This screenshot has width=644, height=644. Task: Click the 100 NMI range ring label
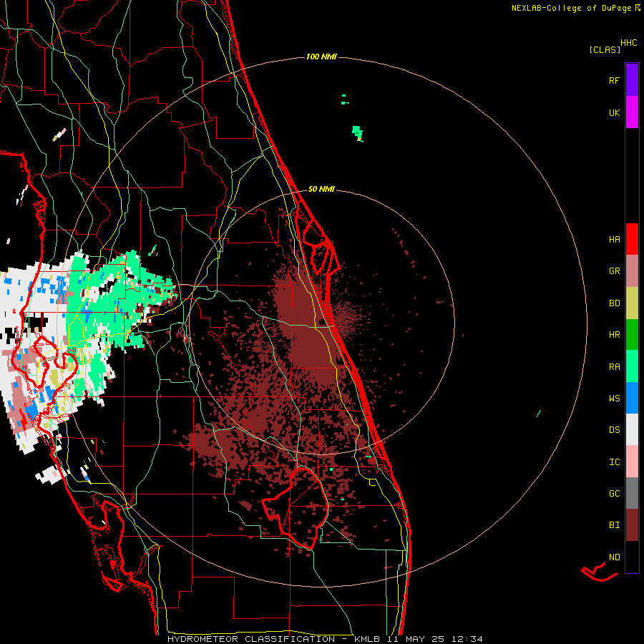(321, 57)
